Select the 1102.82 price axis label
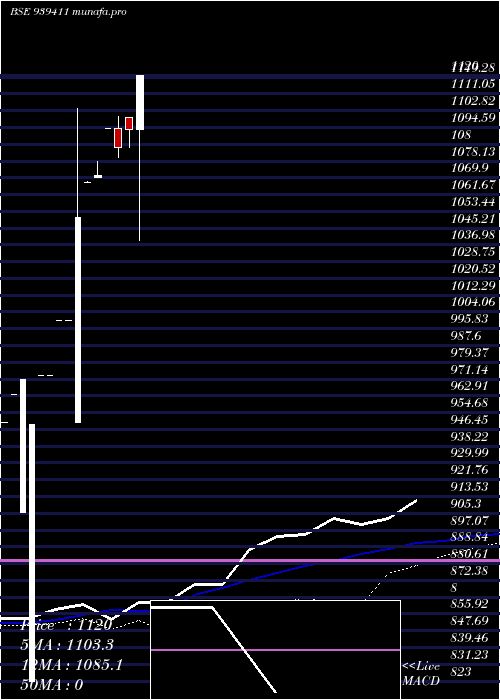 [474, 101]
